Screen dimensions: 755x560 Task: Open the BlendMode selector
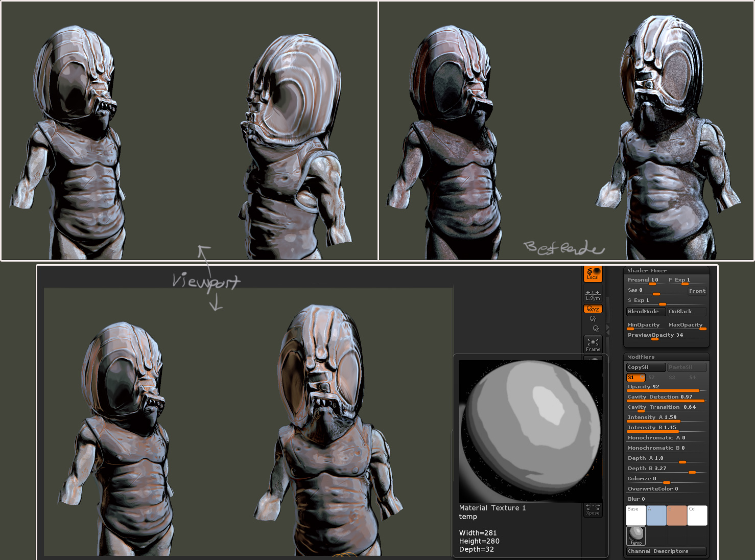(x=646, y=311)
